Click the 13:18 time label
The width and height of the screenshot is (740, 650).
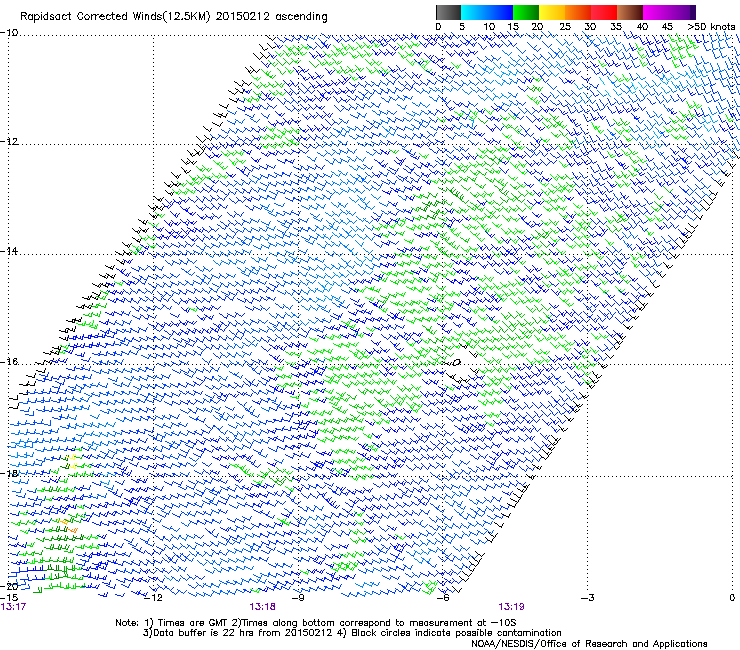pyautogui.click(x=262, y=607)
